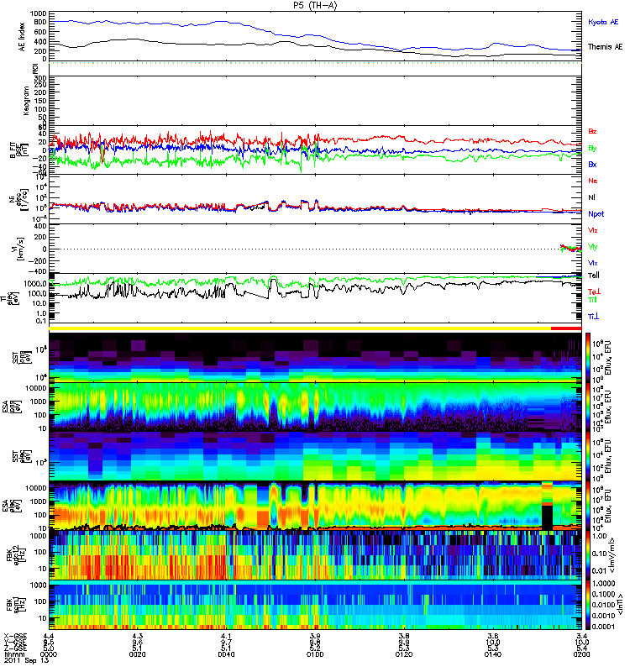Click the green By legend label
The width and height of the screenshot is (630, 672).
tap(592, 149)
